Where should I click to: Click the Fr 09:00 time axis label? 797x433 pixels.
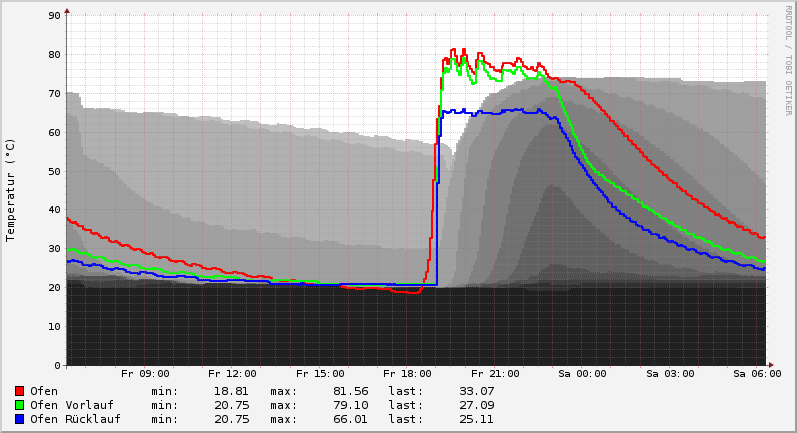click(145, 374)
